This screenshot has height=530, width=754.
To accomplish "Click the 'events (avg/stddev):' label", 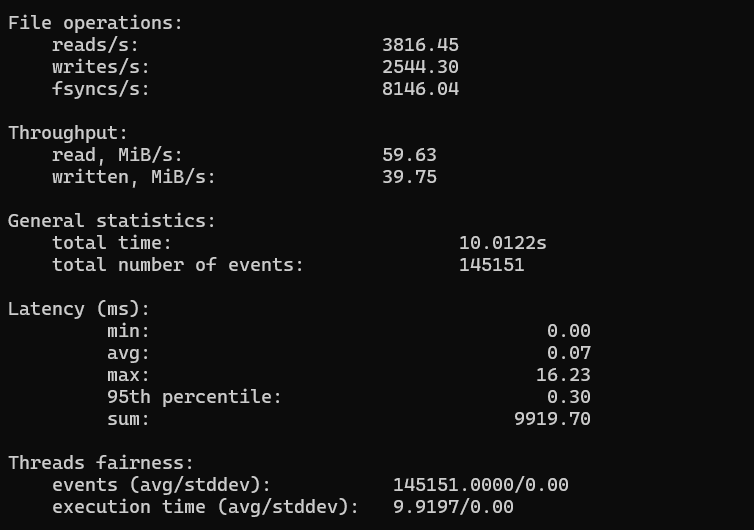I will tap(162, 485).
